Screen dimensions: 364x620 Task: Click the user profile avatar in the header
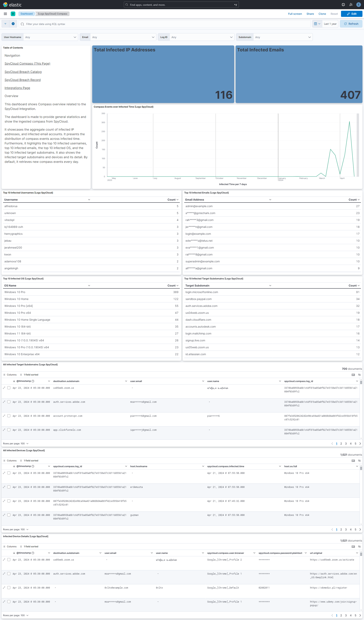pos(359,4)
